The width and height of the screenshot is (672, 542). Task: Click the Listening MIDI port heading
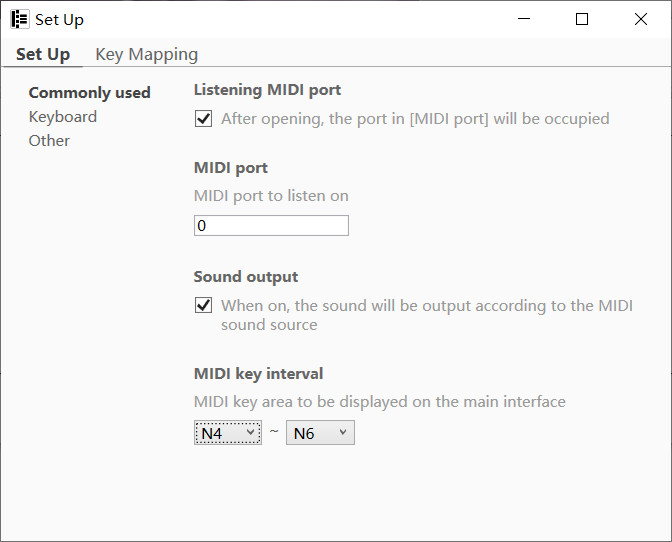267,90
